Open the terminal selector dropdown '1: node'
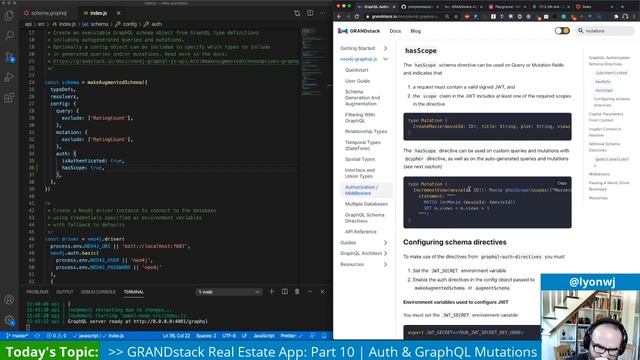This screenshot has width=640, height=360. coord(229,292)
